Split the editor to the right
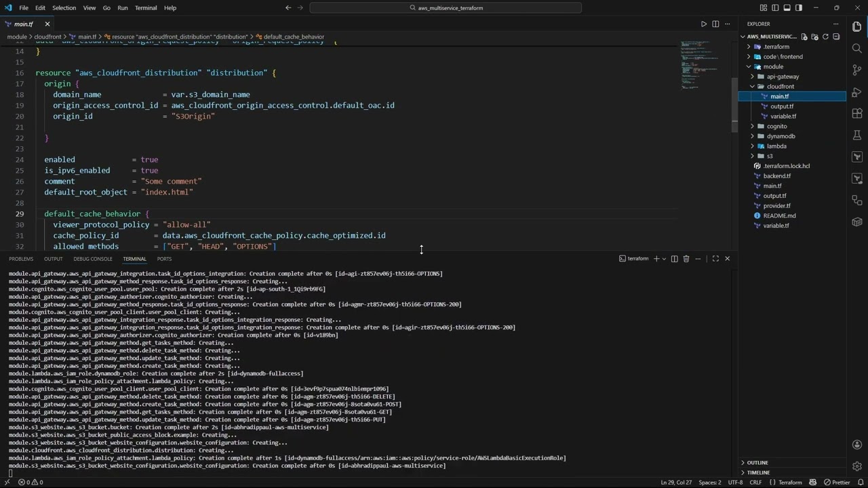The width and height of the screenshot is (868, 488). click(715, 24)
